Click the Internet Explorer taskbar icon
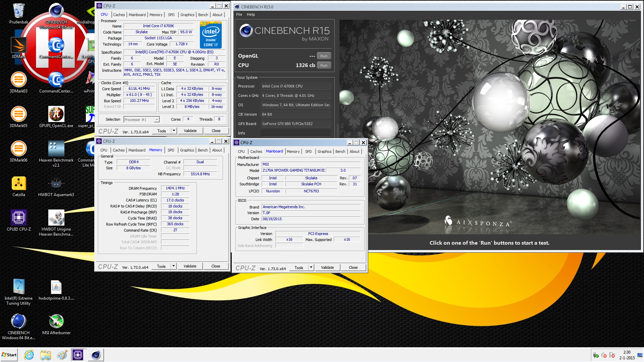The image size is (644, 362). (29, 355)
